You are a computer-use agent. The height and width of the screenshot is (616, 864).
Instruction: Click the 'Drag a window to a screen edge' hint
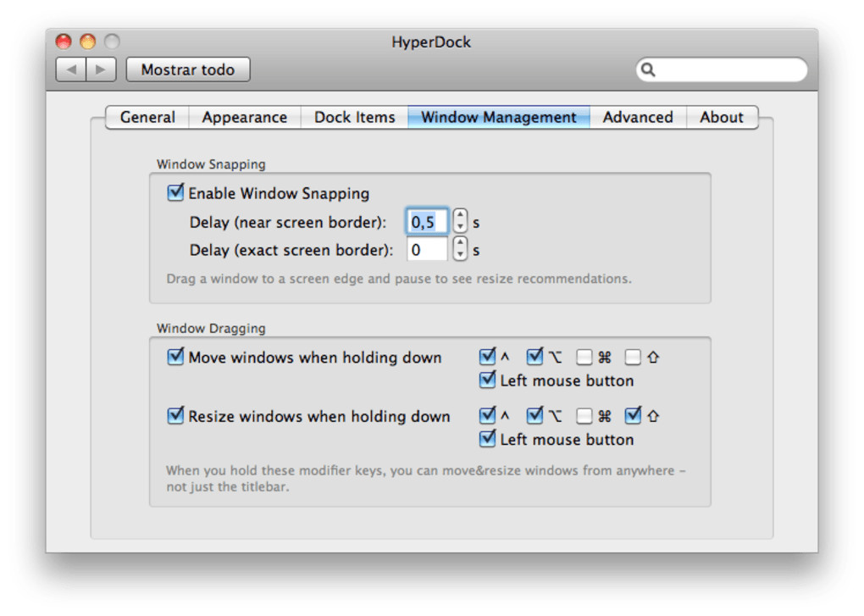point(399,279)
